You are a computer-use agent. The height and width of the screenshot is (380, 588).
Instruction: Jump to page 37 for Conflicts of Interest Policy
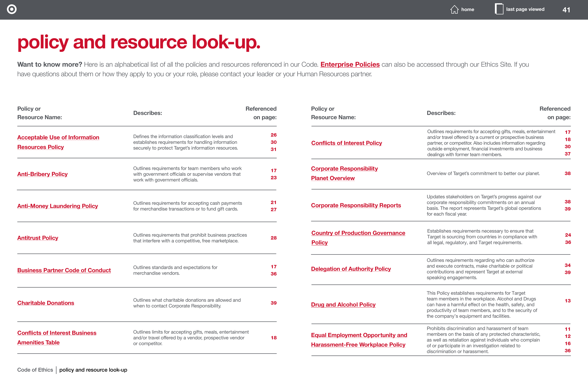567,154
